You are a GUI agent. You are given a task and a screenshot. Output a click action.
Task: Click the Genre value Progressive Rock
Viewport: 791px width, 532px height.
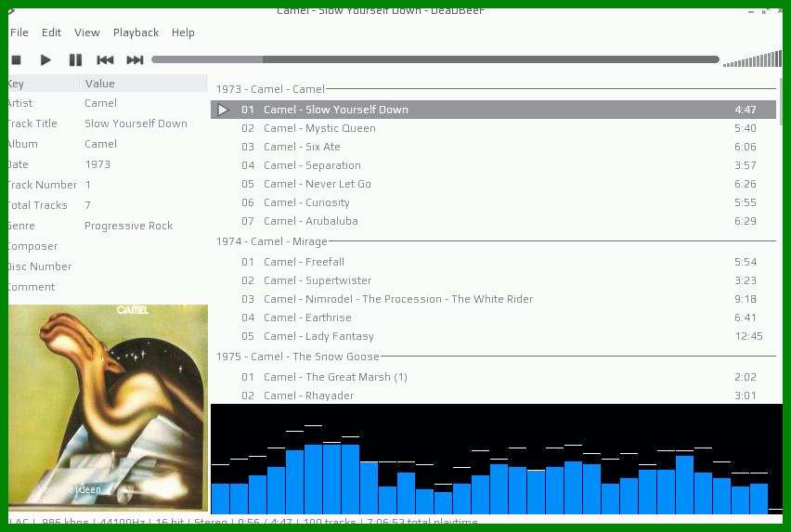tap(128, 226)
